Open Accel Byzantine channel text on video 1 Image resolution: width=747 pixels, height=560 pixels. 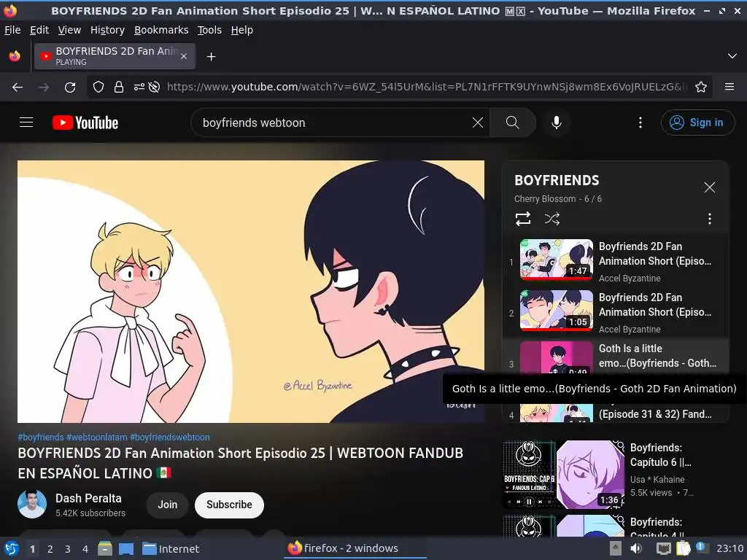click(x=630, y=278)
